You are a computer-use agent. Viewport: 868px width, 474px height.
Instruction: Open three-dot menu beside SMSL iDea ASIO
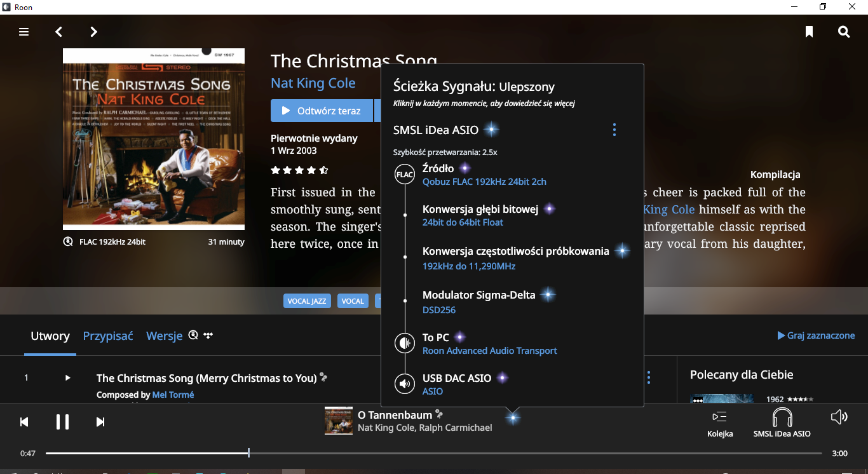614,130
